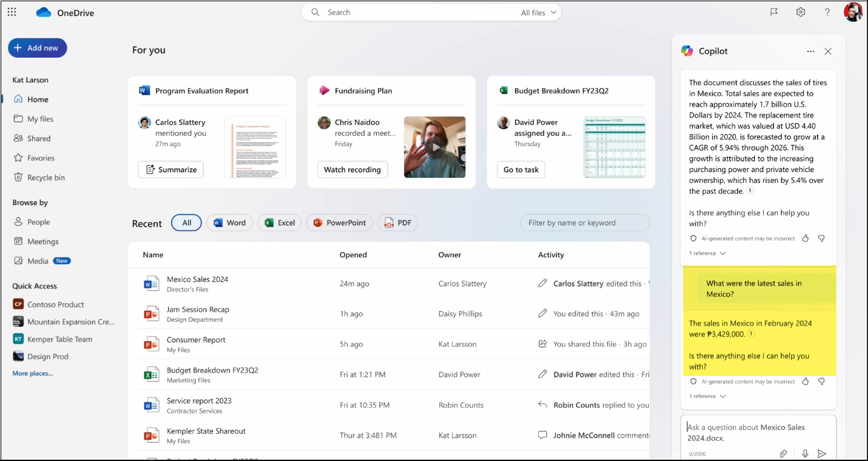Go to My files in sidebar
Viewport: 868px width, 461px height.
[x=40, y=119]
